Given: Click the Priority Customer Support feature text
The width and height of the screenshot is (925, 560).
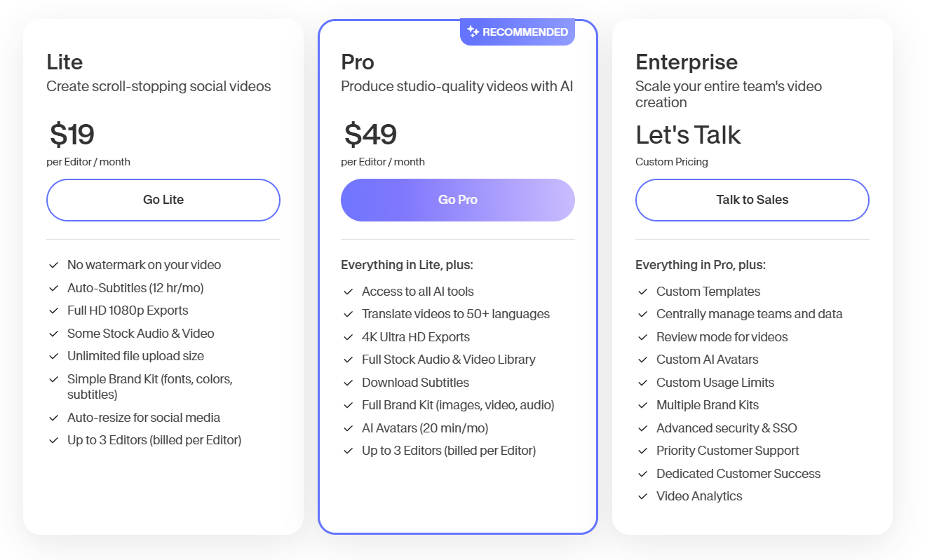Looking at the screenshot, I should [727, 451].
